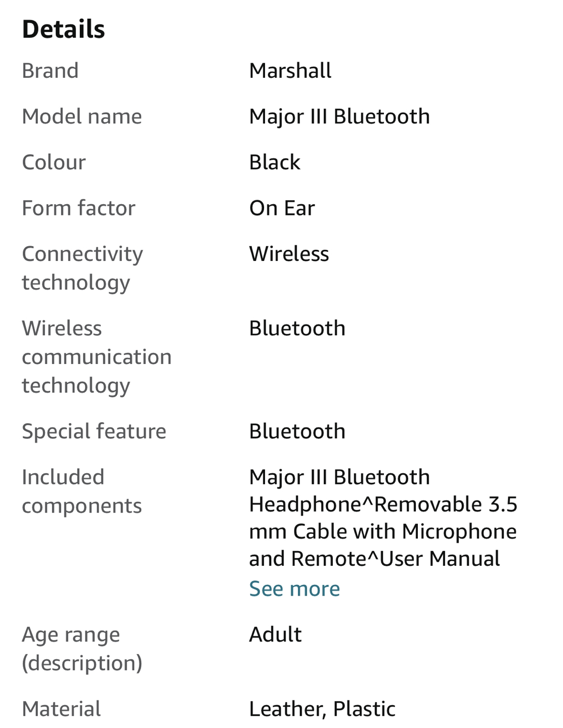Click the Leather, Plastic material value

pyautogui.click(x=322, y=709)
